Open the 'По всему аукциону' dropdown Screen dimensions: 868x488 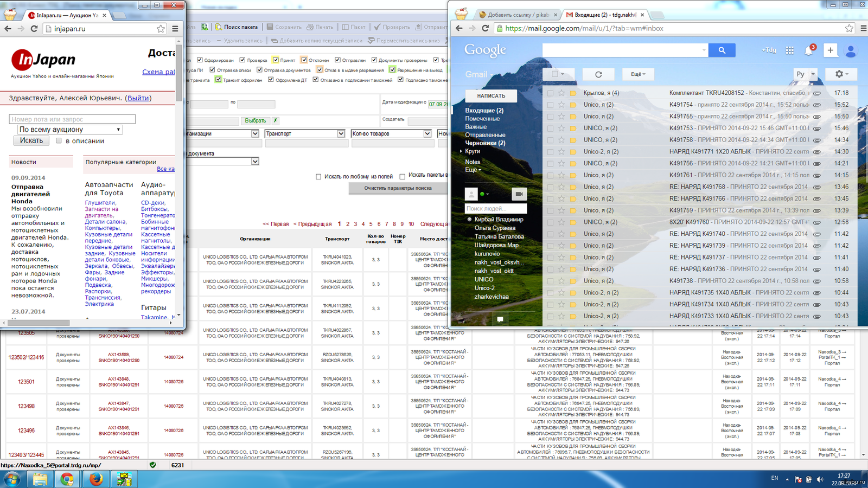[69, 130]
